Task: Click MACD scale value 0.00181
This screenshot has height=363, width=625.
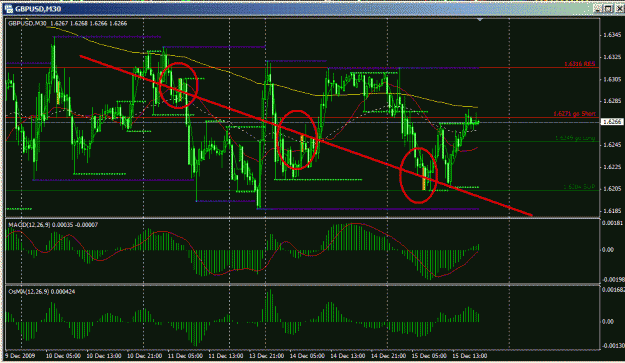Action: tap(613, 223)
